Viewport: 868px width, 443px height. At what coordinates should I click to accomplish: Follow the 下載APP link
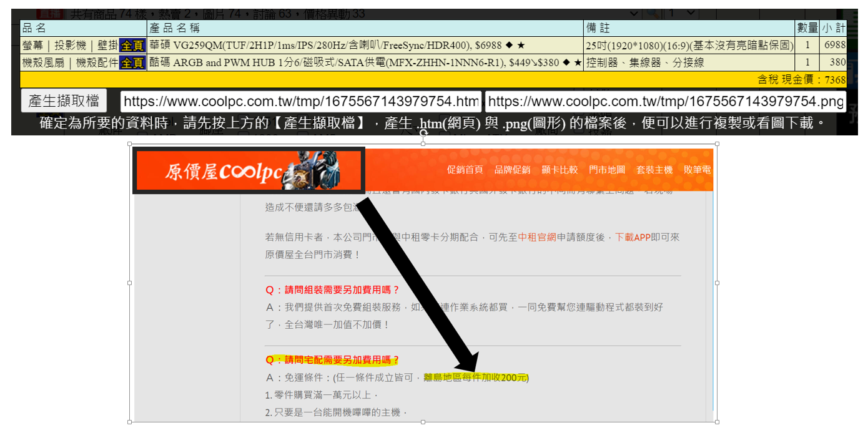coord(633,238)
